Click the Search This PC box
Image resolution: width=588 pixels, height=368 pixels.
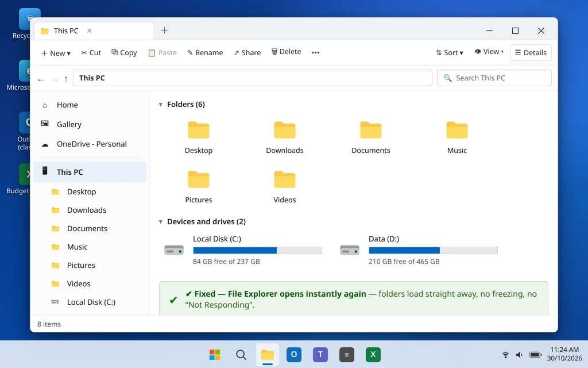click(x=494, y=78)
